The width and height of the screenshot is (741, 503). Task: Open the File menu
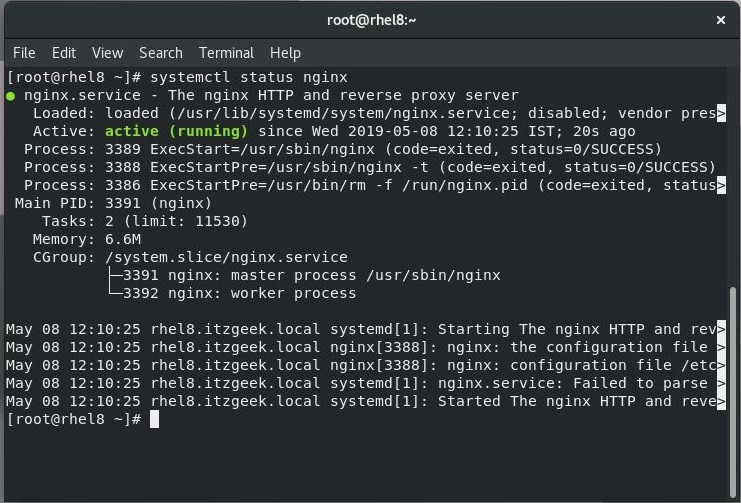pyautogui.click(x=24, y=53)
